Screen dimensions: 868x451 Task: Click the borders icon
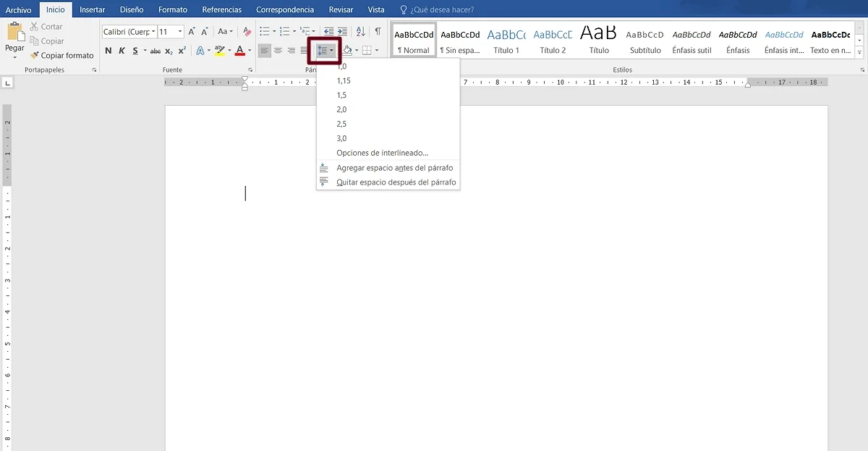pos(367,51)
